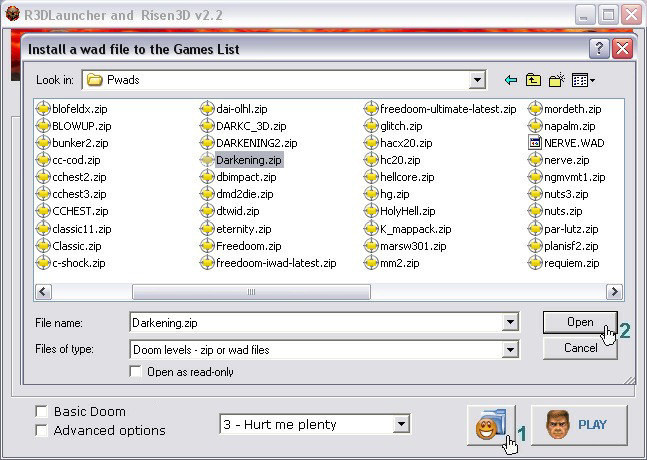Click the Freedoom.zip file icon
Viewport: 647px width, 460px height.
tap(207, 246)
